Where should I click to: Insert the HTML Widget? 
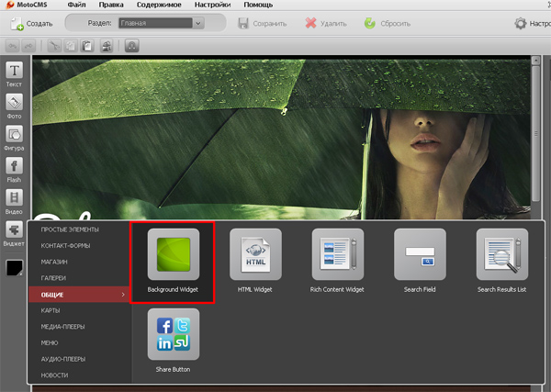255,254
